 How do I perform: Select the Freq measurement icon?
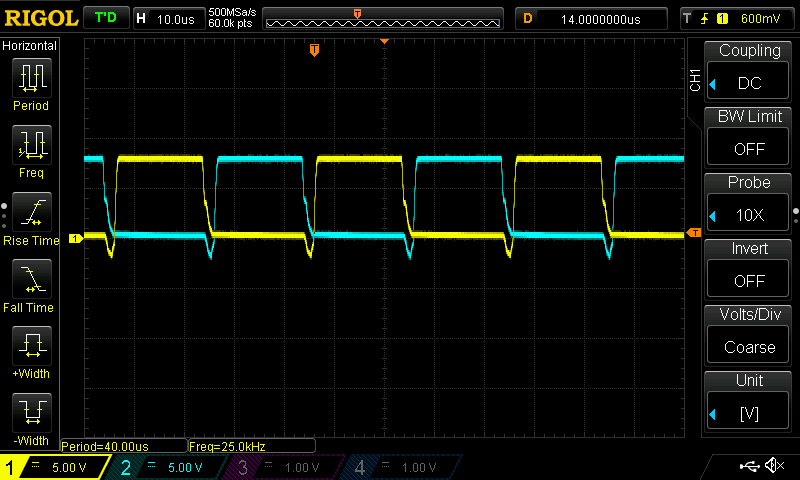point(32,144)
